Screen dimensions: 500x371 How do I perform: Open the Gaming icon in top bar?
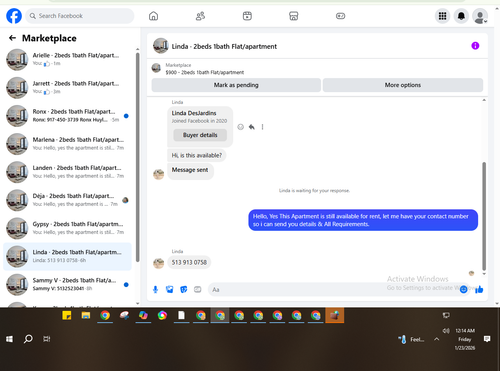tap(340, 16)
